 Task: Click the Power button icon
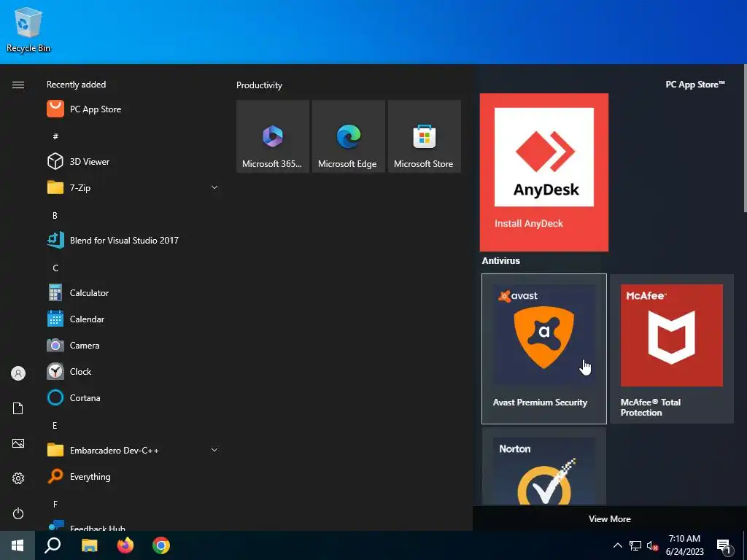click(18, 513)
